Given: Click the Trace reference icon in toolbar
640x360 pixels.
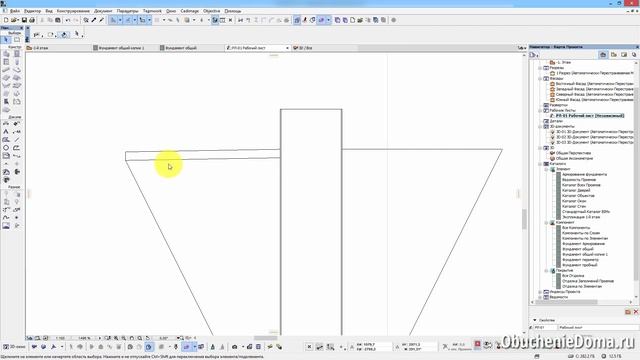Looking at the screenshot, I should pos(297,20).
